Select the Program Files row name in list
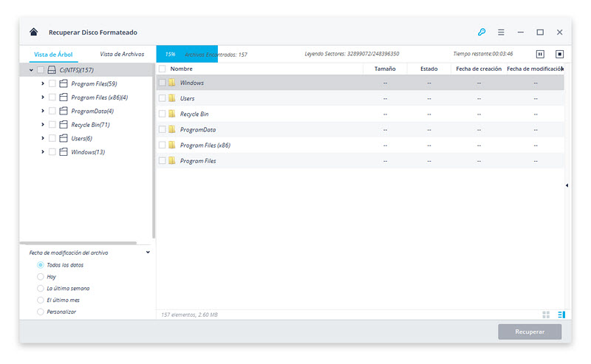The image size is (591, 364). [x=198, y=161]
